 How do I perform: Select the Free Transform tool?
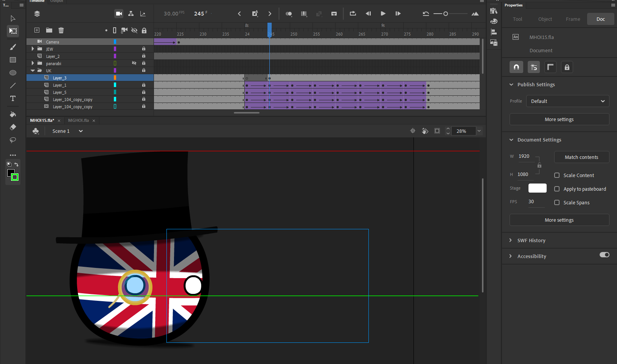pyautogui.click(x=13, y=31)
